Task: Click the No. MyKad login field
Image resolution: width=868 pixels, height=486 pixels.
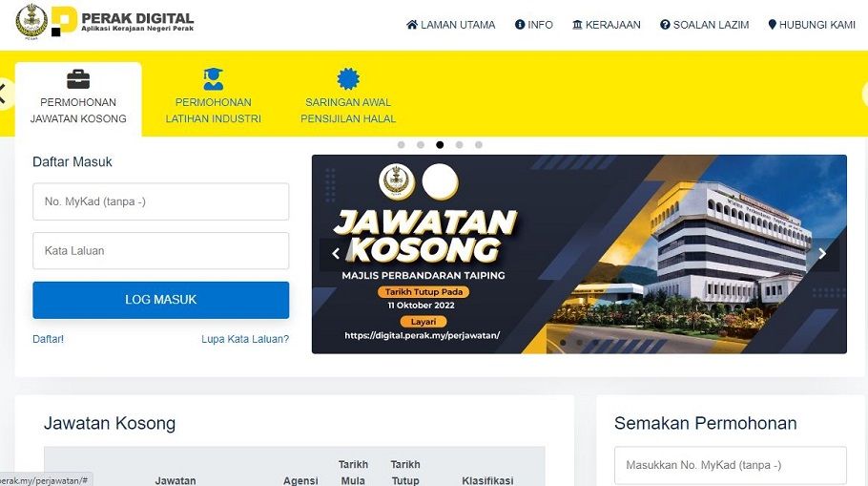Action: (160, 201)
